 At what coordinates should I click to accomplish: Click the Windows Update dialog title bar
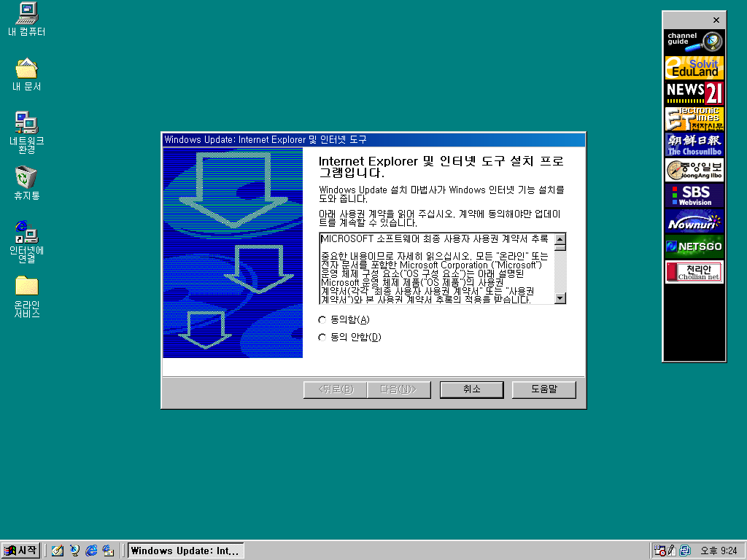pos(373,139)
